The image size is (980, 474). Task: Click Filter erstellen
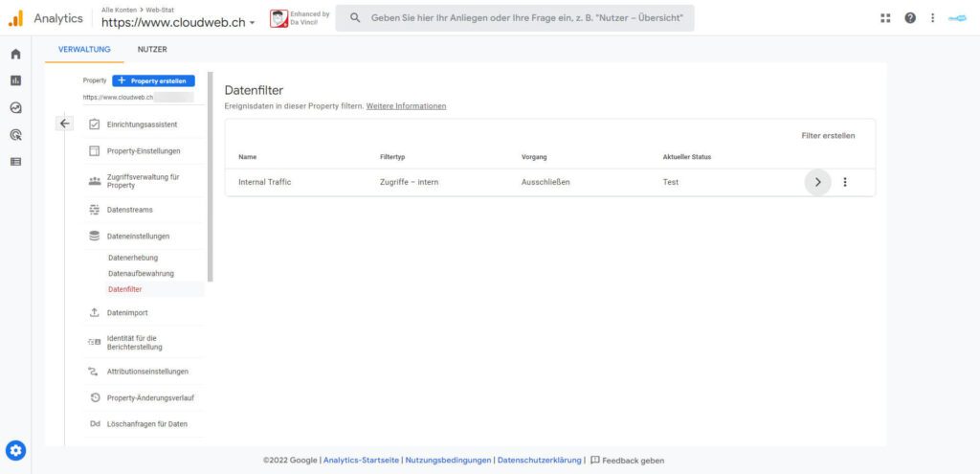pyautogui.click(x=828, y=136)
